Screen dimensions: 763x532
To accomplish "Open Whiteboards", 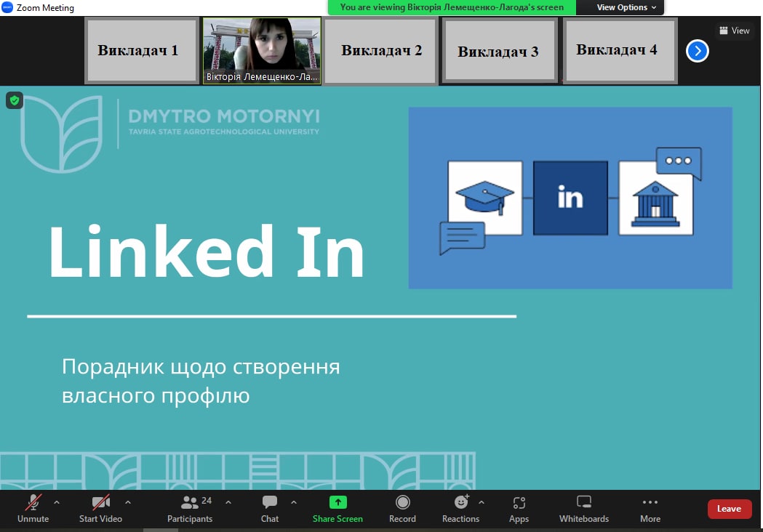I will 584,509.
